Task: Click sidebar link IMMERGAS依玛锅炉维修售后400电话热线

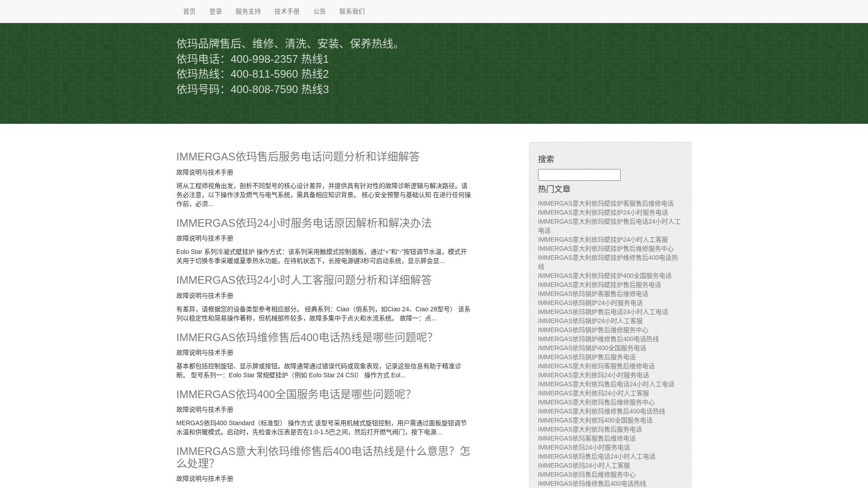Action: pyautogui.click(x=599, y=339)
